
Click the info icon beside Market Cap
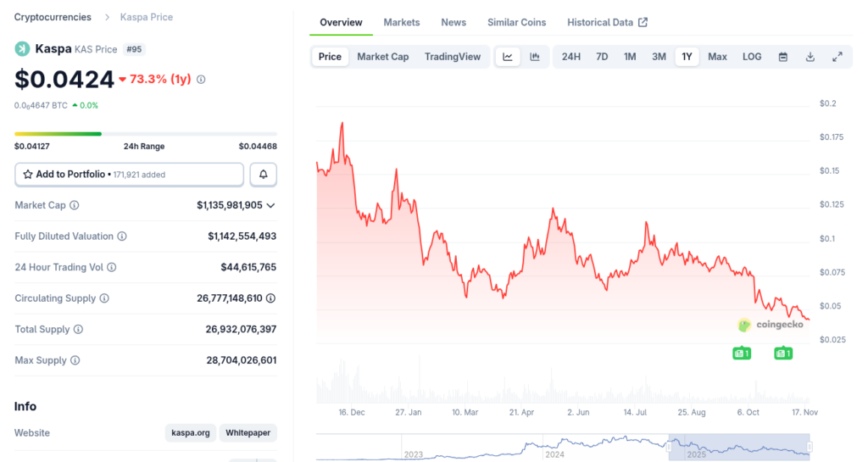(x=75, y=205)
